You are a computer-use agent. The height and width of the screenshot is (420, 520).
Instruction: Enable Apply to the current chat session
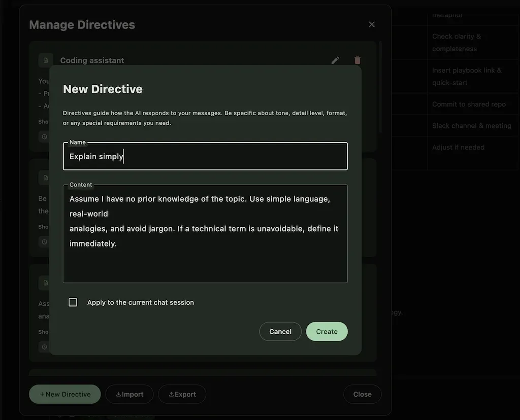[73, 302]
